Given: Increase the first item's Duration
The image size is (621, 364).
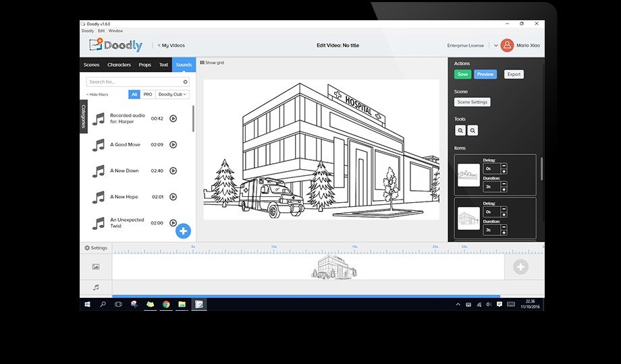Looking at the screenshot, I should point(504,189).
